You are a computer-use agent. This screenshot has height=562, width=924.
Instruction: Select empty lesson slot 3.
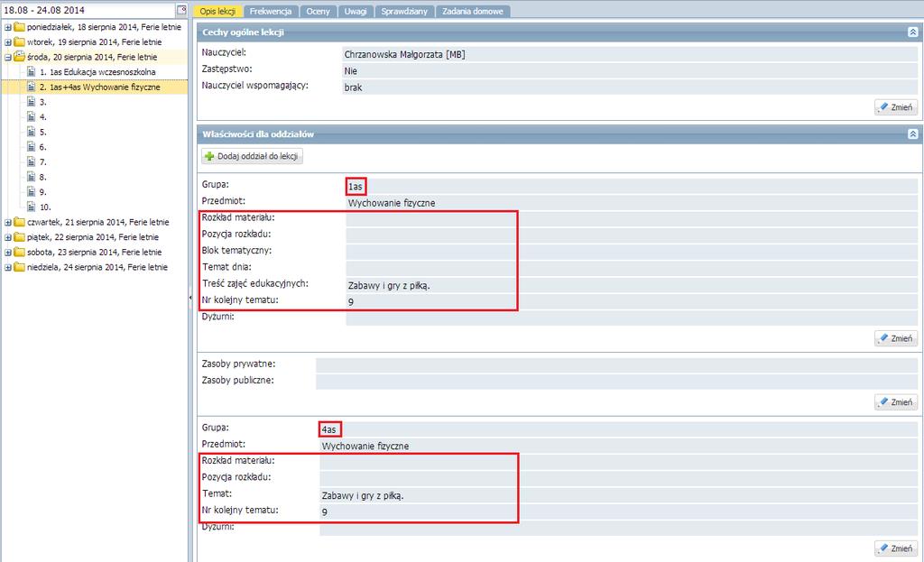pyautogui.click(x=43, y=102)
